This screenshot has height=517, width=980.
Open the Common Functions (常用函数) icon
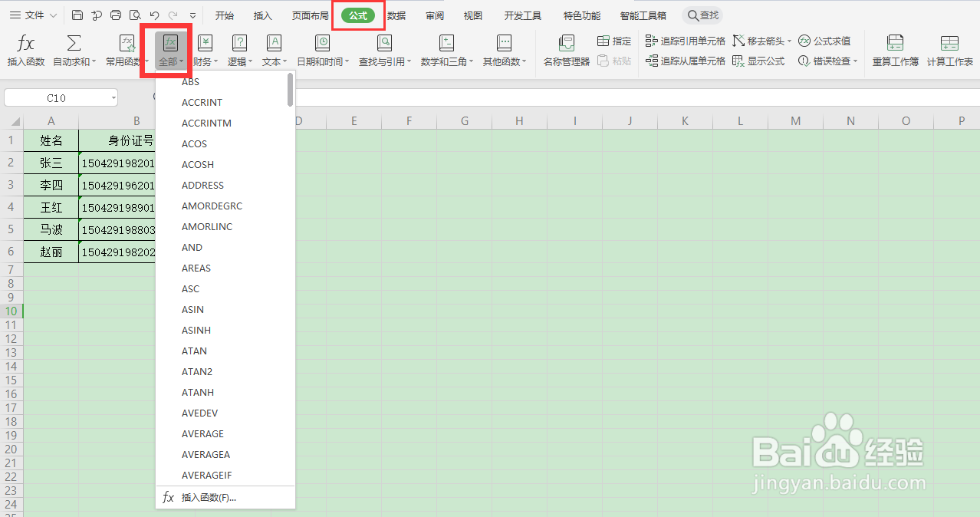click(127, 44)
